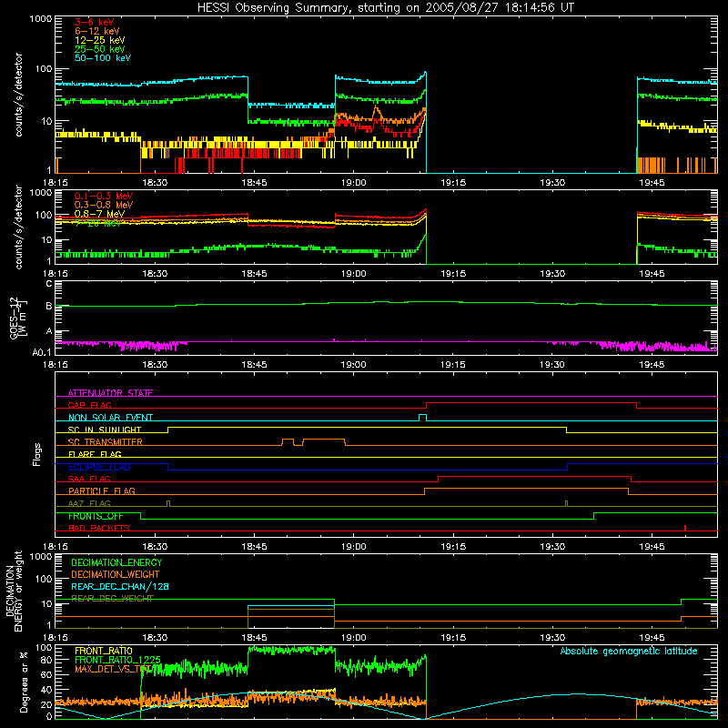Select the PARTICLE_FLAG label

click(x=102, y=491)
